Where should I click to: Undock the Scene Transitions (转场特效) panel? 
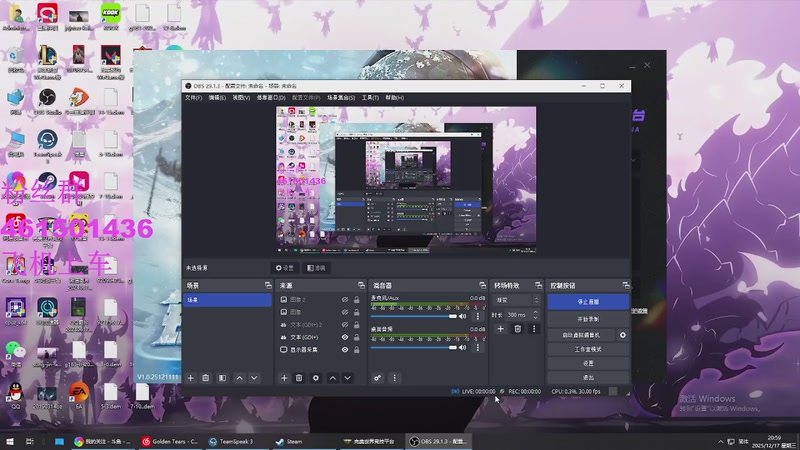(x=538, y=285)
